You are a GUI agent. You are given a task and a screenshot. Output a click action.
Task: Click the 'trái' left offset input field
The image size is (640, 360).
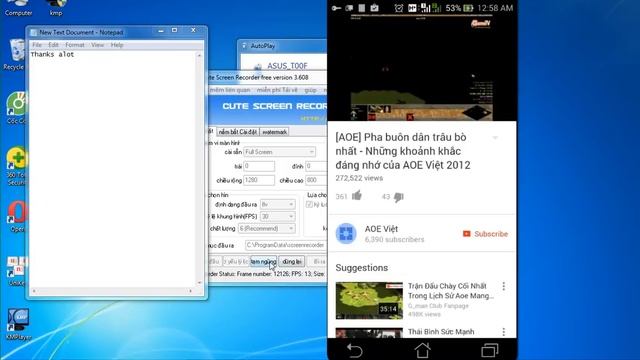[259, 166]
